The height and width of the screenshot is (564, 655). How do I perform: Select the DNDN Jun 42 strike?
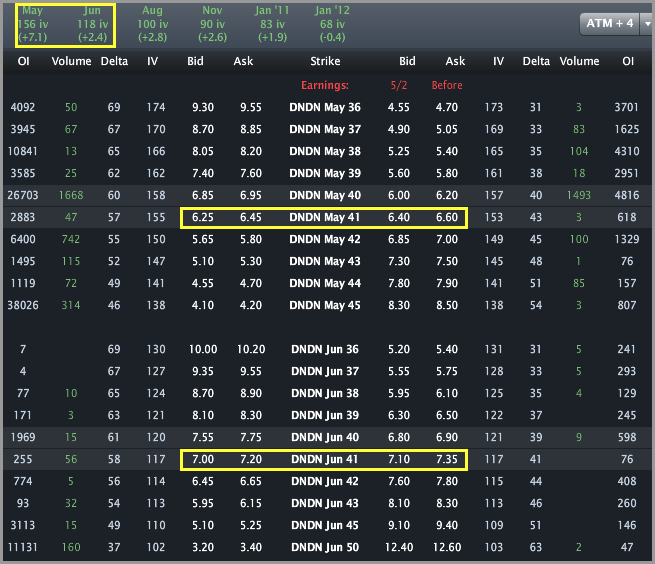(x=325, y=481)
